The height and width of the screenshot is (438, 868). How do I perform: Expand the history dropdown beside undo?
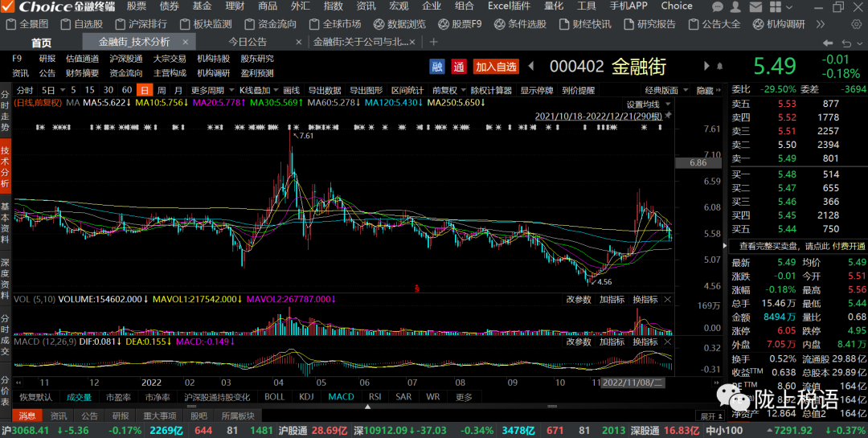[860, 43]
